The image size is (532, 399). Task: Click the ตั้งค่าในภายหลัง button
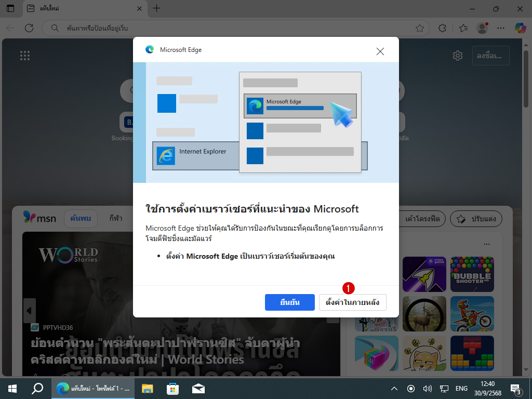(352, 302)
